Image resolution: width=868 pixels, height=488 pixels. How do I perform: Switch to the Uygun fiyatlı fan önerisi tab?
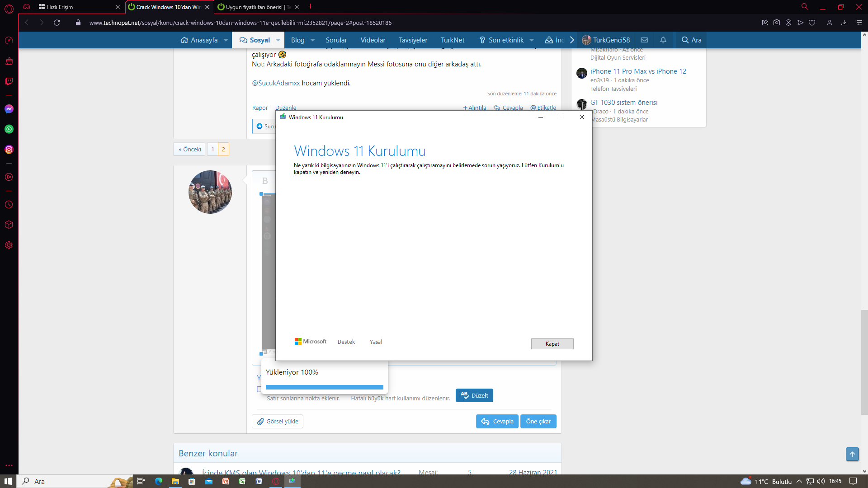pyautogui.click(x=255, y=7)
